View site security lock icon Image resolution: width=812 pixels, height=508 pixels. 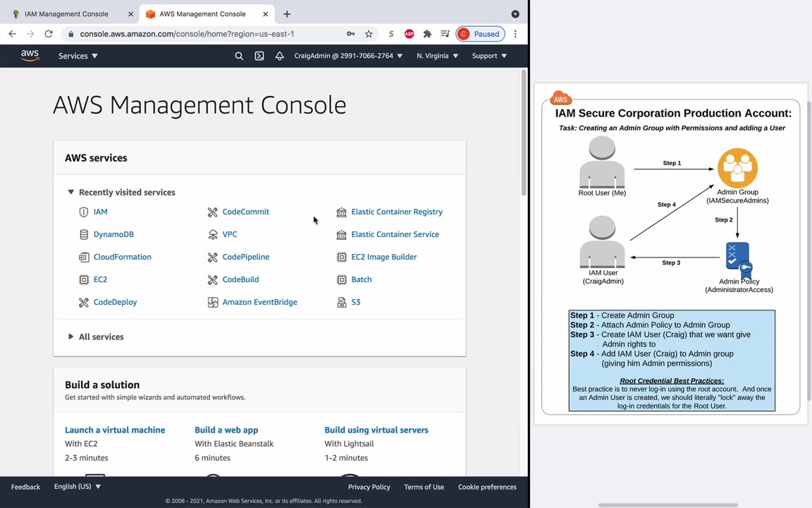pos(71,34)
